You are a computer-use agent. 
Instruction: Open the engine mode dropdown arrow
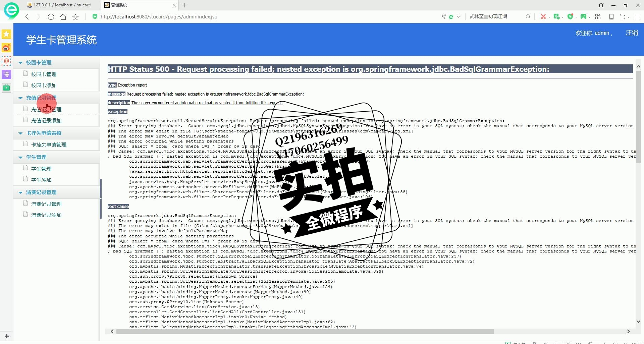point(459,17)
